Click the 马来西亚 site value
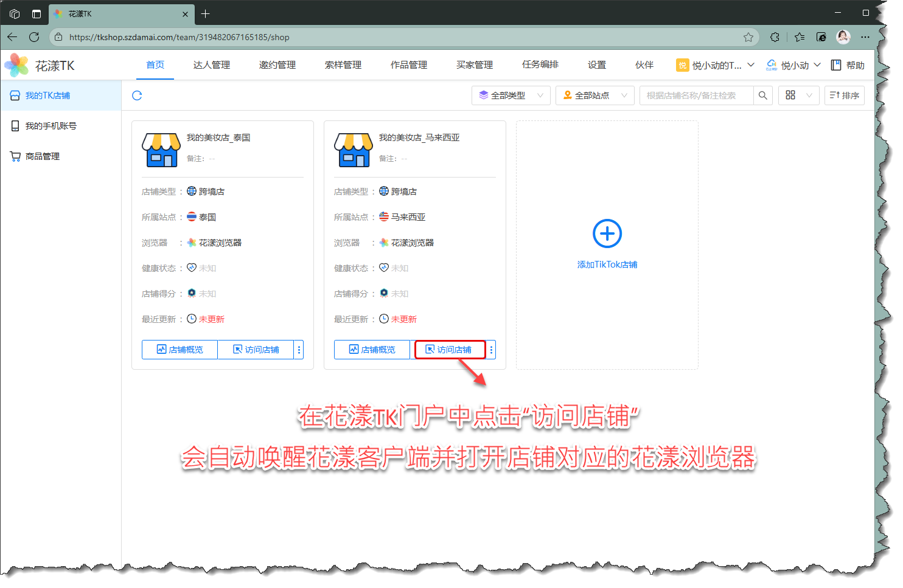The width and height of the screenshot is (903, 588). pyautogui.click(x=408, y=217)
